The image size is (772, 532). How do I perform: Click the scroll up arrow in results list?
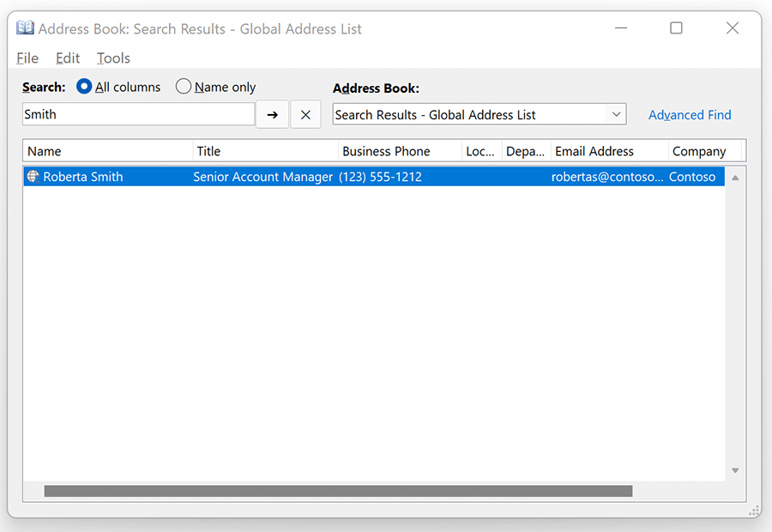pos(735,178)
